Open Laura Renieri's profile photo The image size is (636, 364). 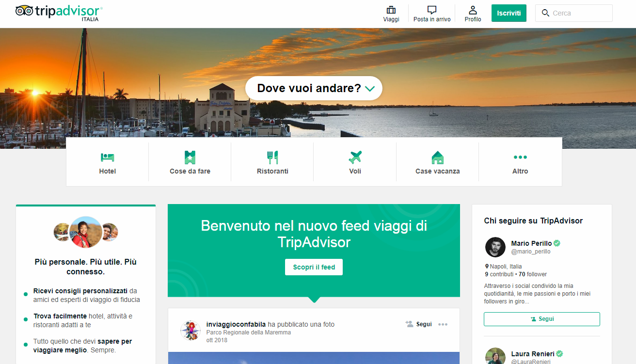coord(495,356)
